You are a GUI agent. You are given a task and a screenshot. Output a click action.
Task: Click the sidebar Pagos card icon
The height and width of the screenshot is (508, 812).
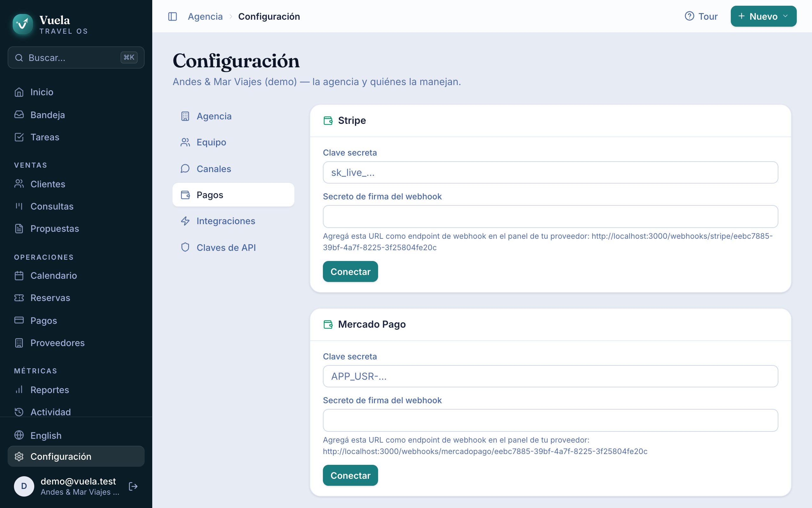[19, 320]
